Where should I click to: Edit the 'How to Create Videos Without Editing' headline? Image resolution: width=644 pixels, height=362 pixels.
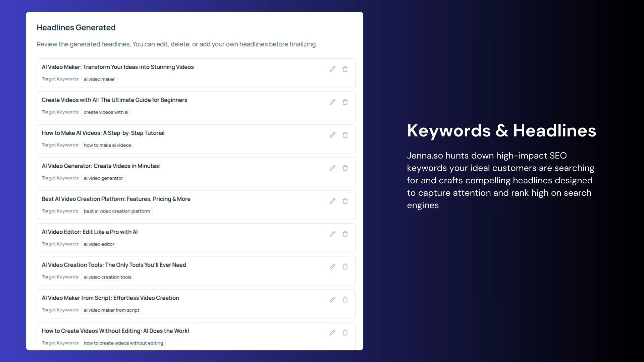[332, 333]
